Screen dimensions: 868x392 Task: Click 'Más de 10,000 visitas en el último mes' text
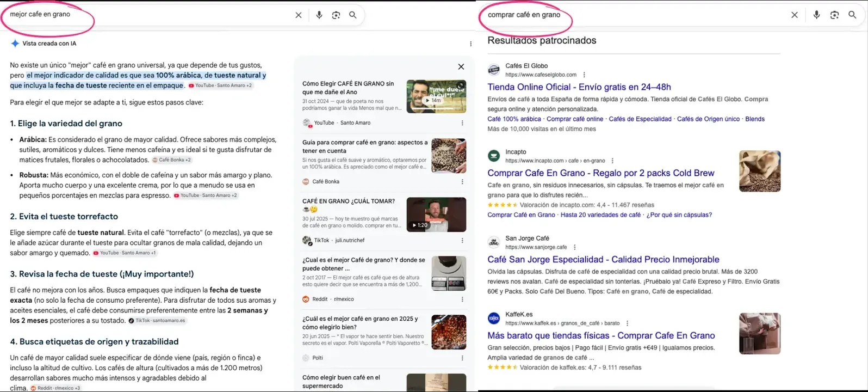pyautogui.click(x=542, y=129)
